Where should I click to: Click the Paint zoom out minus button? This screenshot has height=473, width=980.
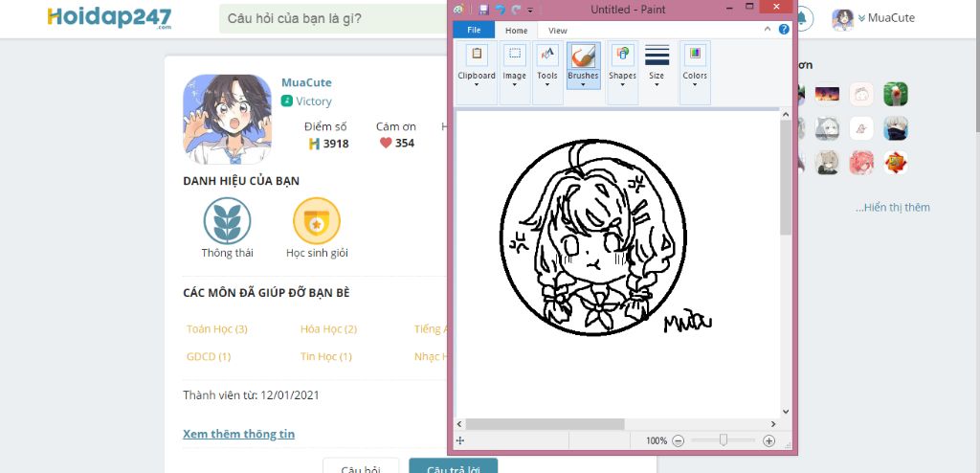coord(679,440)
